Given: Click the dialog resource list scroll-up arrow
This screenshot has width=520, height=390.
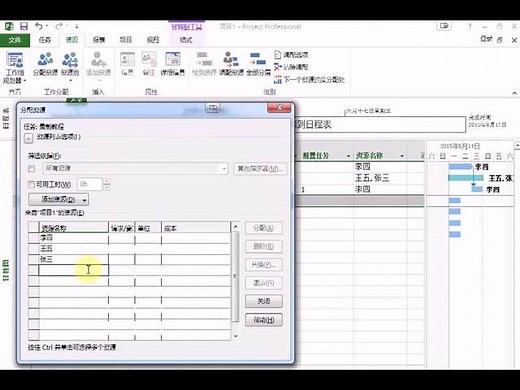Looking at the screenshot, I should [x=235, y=227].
